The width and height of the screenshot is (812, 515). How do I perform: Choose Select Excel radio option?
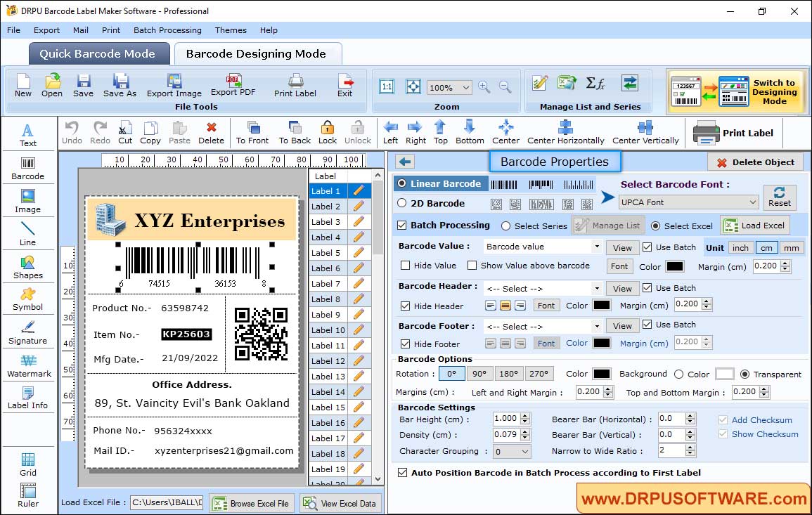[656, 226]
